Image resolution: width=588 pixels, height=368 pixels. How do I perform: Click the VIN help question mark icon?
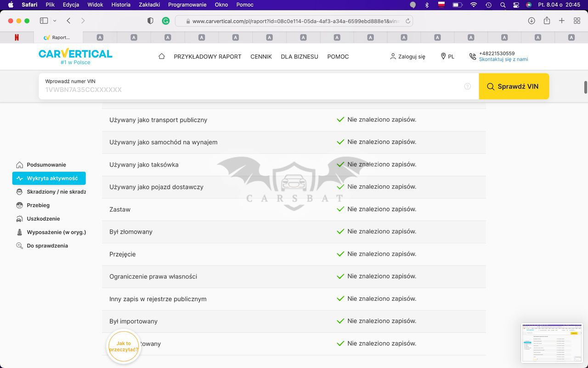(x=467, y=86)
